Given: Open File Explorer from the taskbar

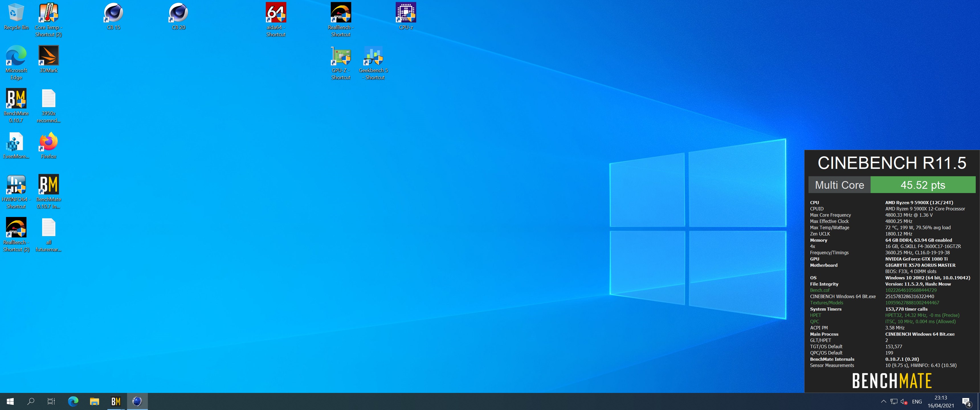Looking at the screenshot, I should tap(94, 401).
